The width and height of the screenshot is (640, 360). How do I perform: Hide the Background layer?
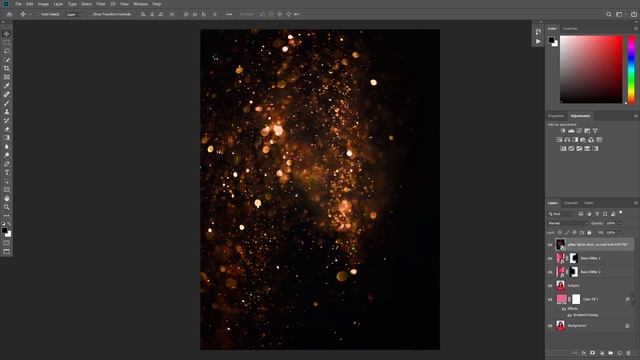click(x=550, y=326)
